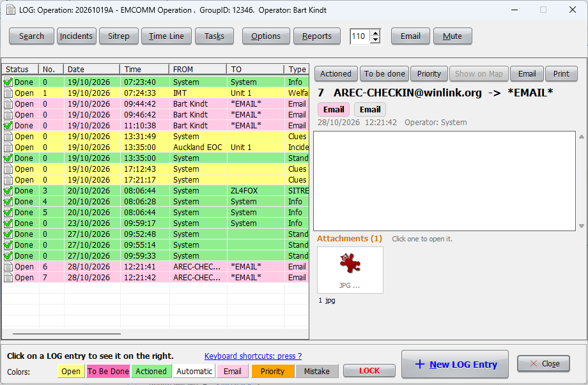The image size is (588, 385).
Task: Click the green check icon on the 07:23:40 row
Action: click(8, 82)
